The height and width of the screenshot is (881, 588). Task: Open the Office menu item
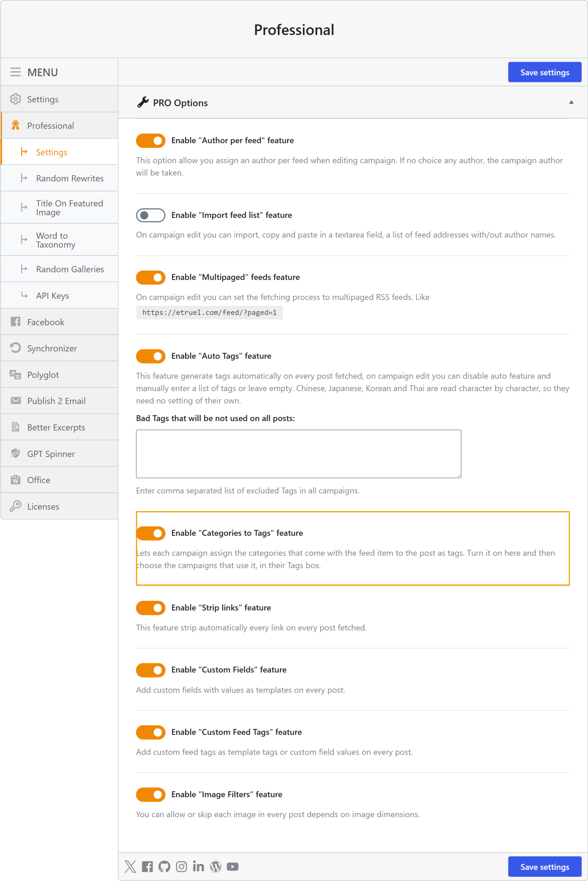[x=59, y=480]
